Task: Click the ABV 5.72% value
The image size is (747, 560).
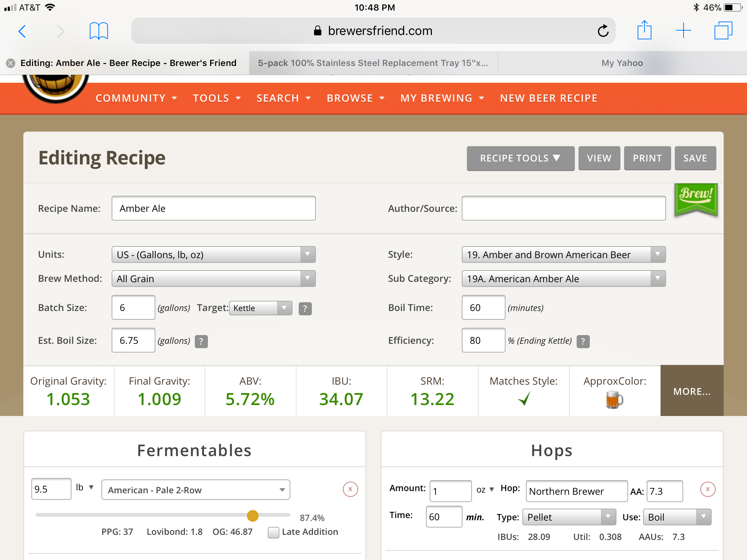Action: point(250,399)
